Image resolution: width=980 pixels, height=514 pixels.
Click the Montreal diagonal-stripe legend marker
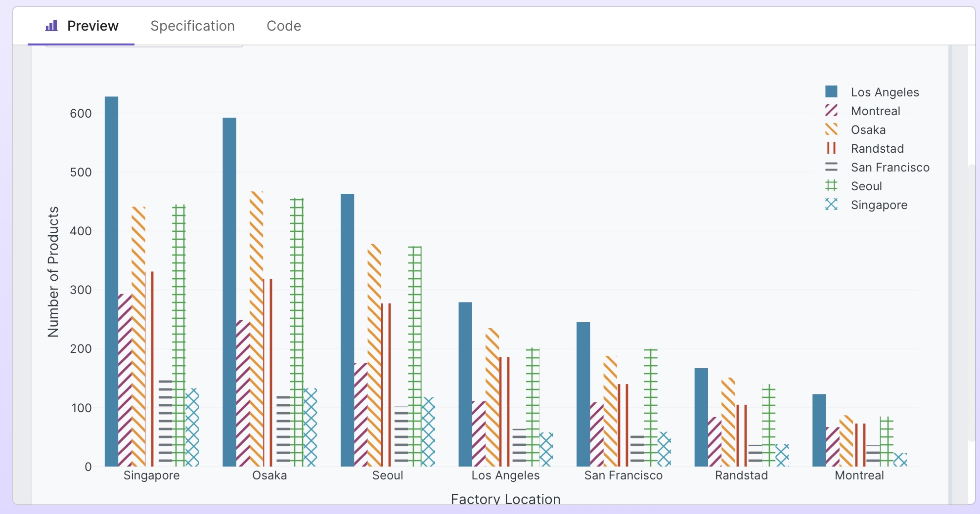[x=833, y=110]
